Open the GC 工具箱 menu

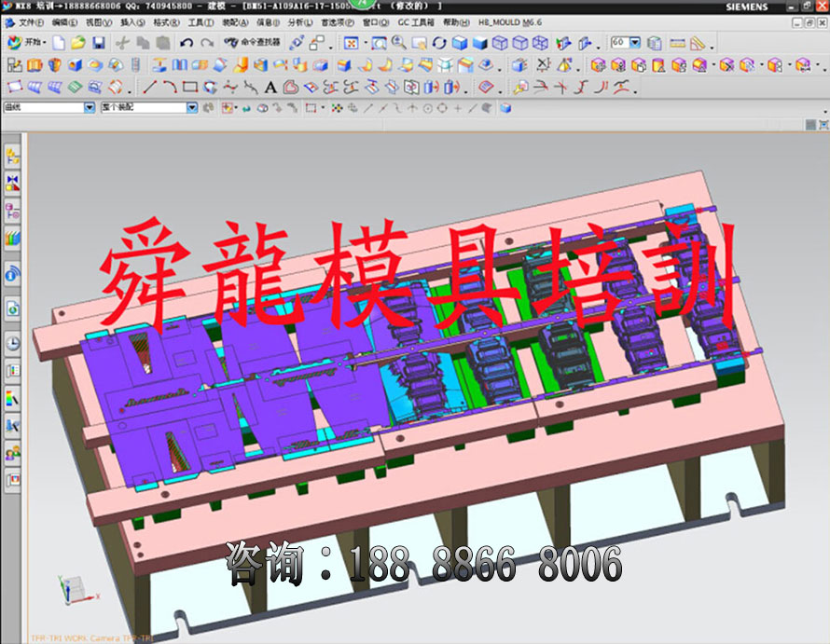coord(416,22)
